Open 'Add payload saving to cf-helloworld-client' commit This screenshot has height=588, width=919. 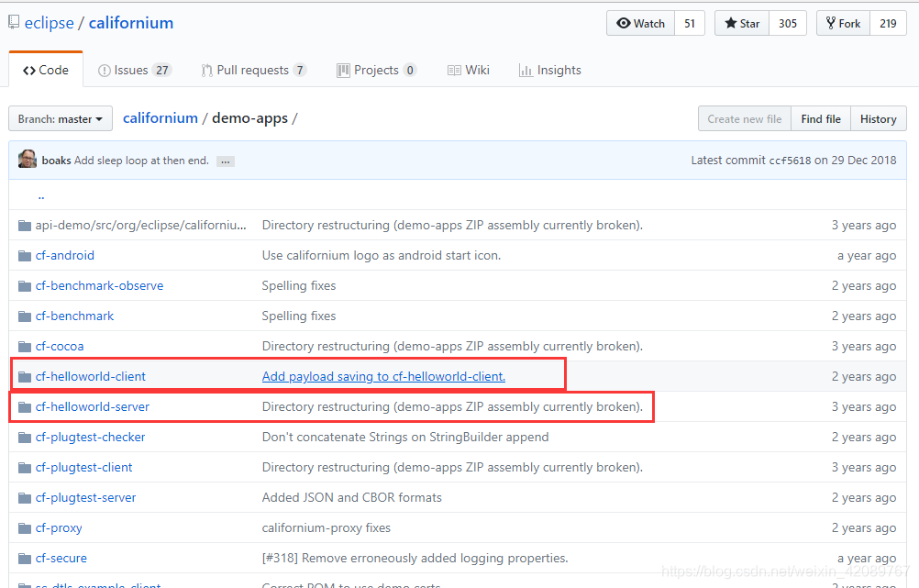pos(383,376)
